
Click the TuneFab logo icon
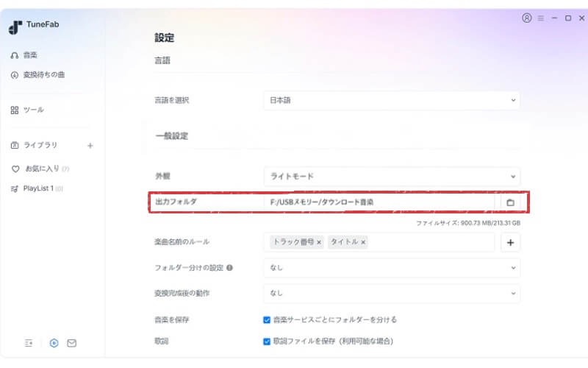(x=15, y=27)
